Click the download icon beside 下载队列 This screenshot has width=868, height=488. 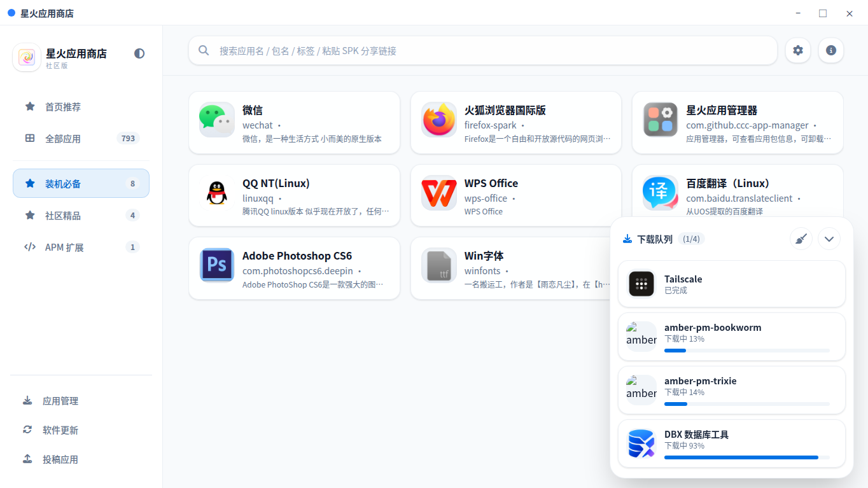click(x=627, y=239)
